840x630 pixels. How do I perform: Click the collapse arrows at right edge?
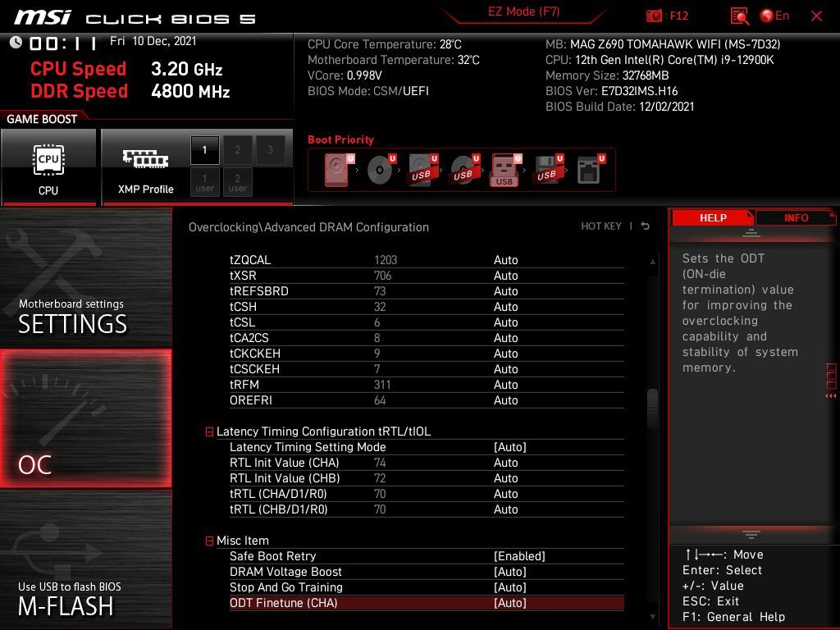831,396
